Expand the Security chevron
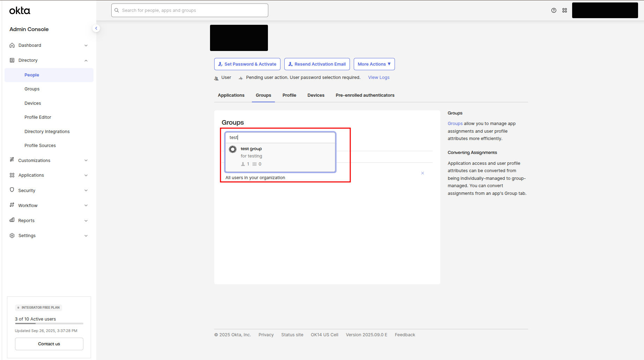Screen dimensions: 644x360 [86, 190]
